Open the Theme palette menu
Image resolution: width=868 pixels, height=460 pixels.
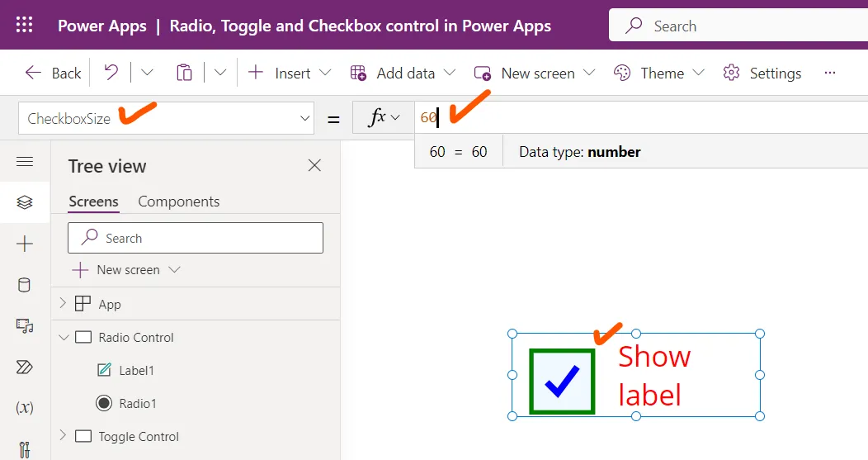point(649,73)
